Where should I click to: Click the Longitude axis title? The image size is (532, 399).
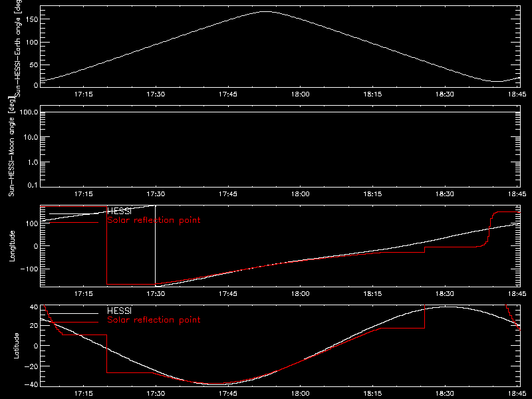pyautogui.click(x=12, y=246)
